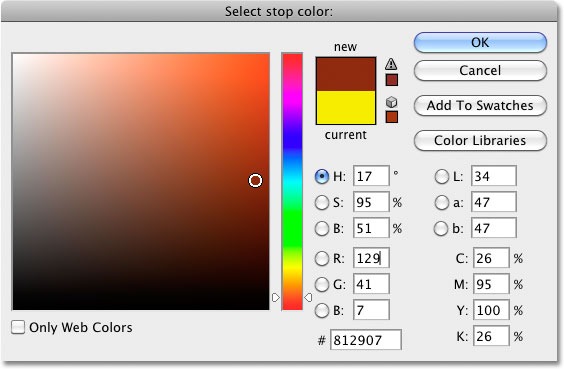The image size is (564, 369).
Task: Click the yellow current color swatch
Action: click(x=346, y=108)
